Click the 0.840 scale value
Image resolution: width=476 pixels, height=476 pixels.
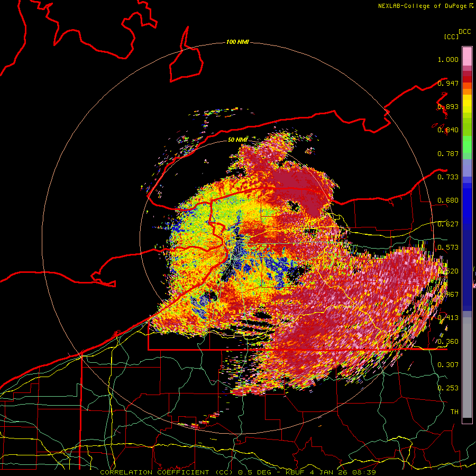[x=448, y=130]
